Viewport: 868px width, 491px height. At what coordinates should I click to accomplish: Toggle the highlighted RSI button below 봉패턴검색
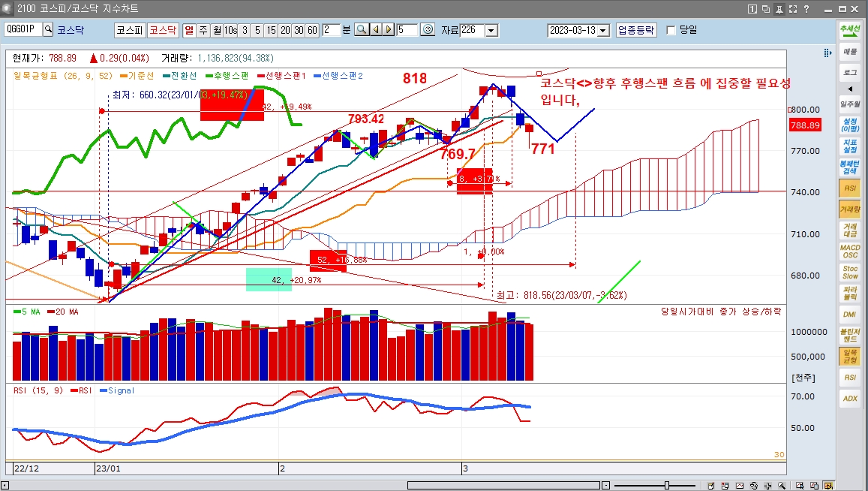point(850,188)
